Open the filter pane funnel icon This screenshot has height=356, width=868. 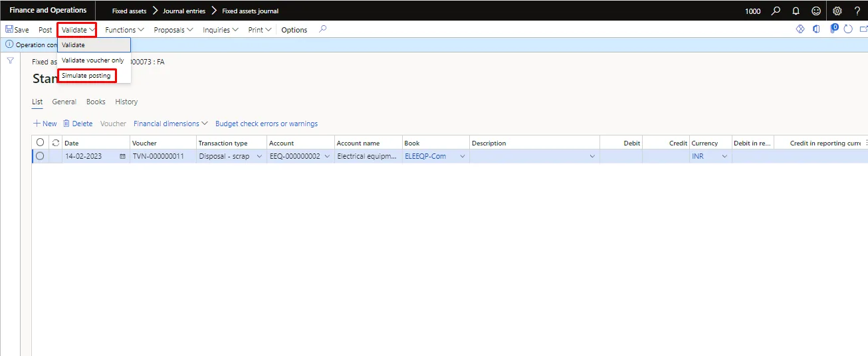11,60
